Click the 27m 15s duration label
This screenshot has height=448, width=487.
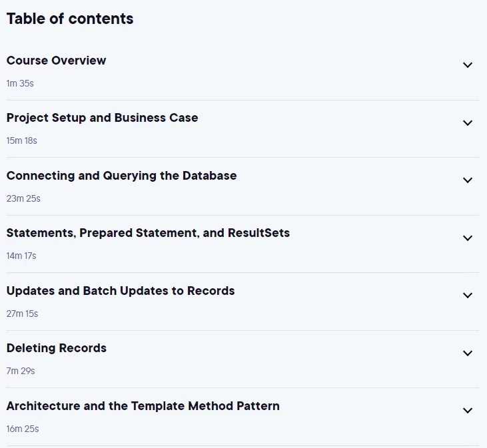pos(22,314)
